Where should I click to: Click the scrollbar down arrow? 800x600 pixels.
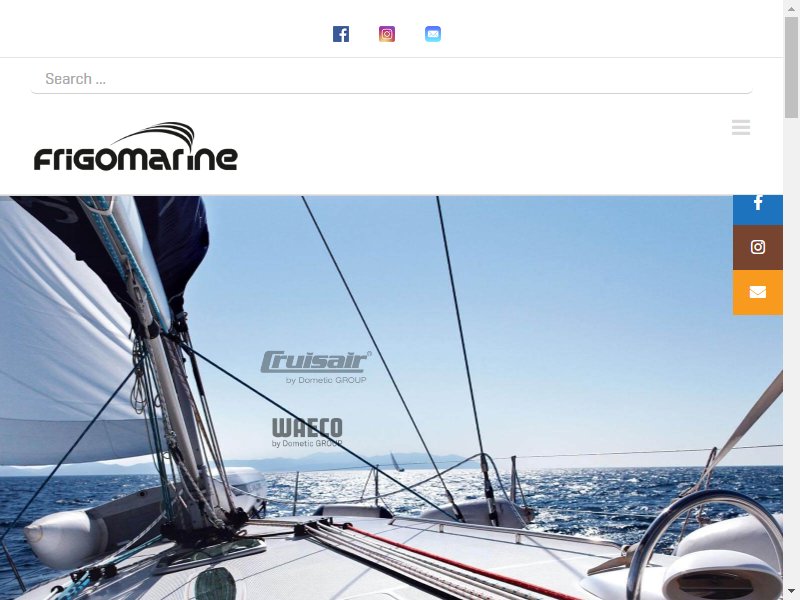(x=792, y=593)
